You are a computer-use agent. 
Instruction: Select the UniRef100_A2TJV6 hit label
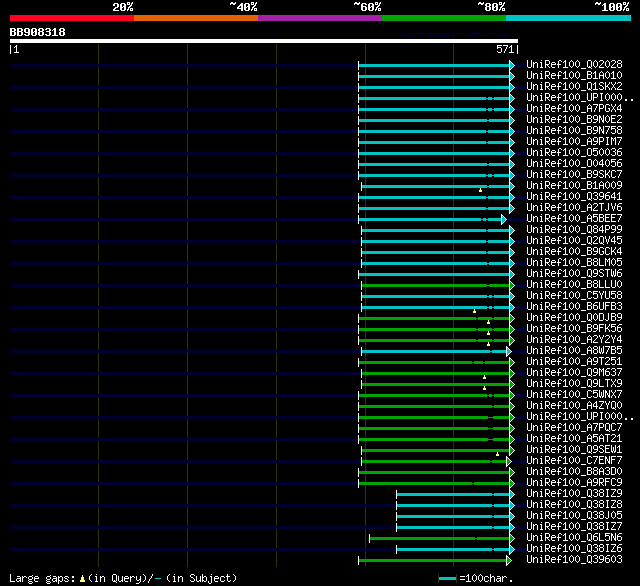pyautogui.click(x=574, y=208)
